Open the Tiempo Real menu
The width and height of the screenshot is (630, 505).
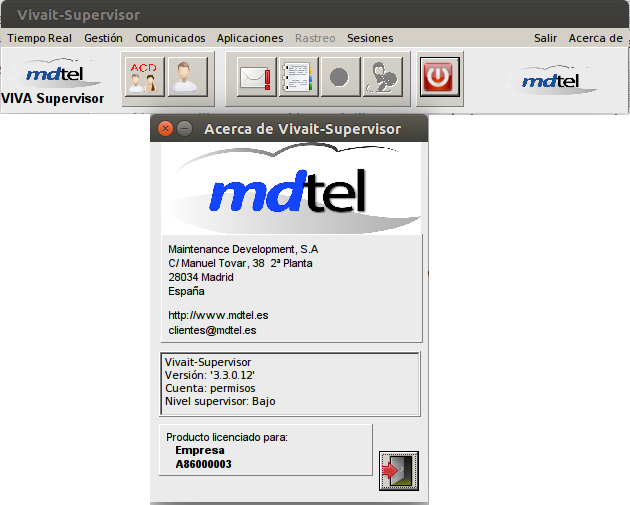coord(39,38)
